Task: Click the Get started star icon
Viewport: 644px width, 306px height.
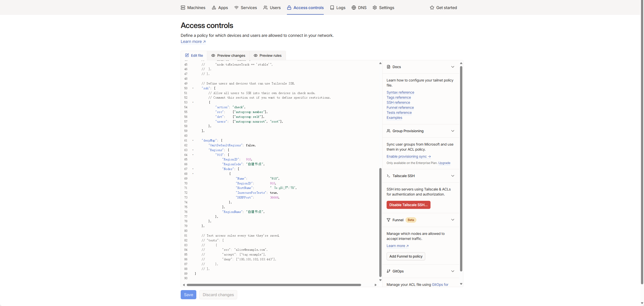Action: (432, 8)
